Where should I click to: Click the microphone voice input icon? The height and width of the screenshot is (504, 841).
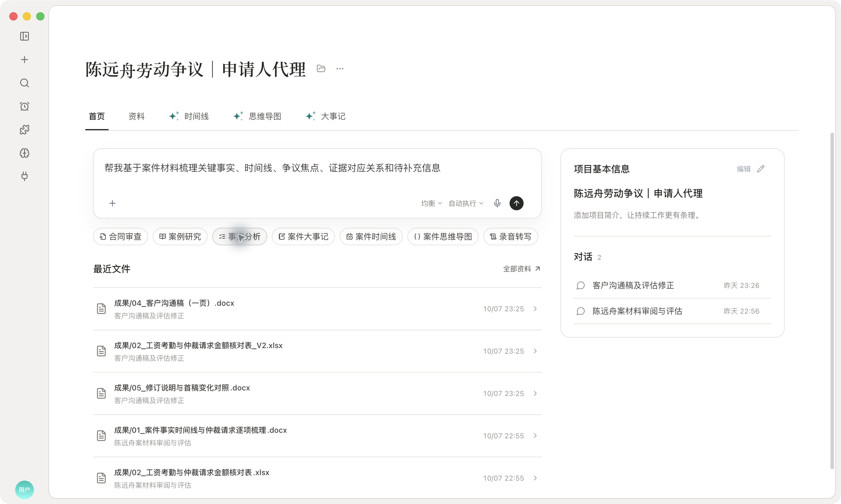(497, 203)
